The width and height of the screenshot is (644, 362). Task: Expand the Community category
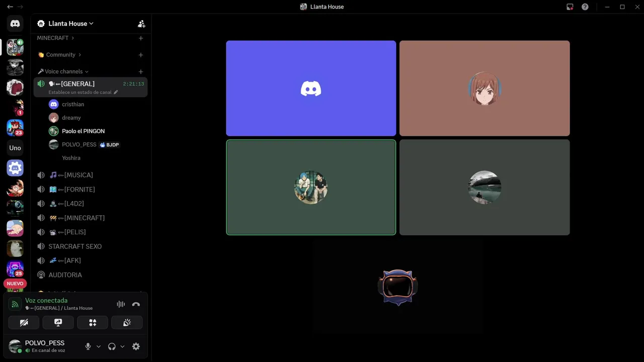pos(59,55)
